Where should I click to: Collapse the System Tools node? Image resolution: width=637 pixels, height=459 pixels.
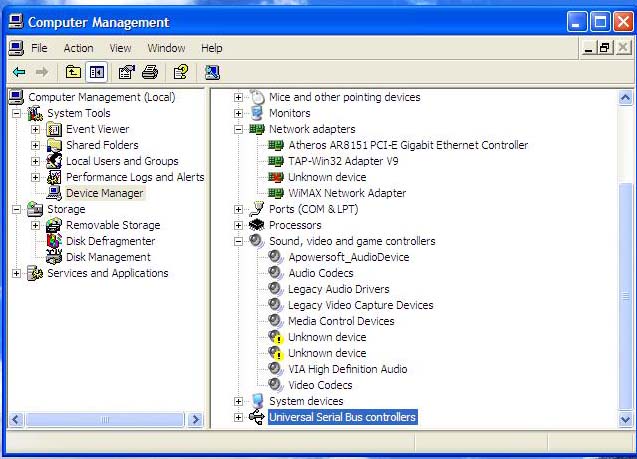click(x=16, y=113)
